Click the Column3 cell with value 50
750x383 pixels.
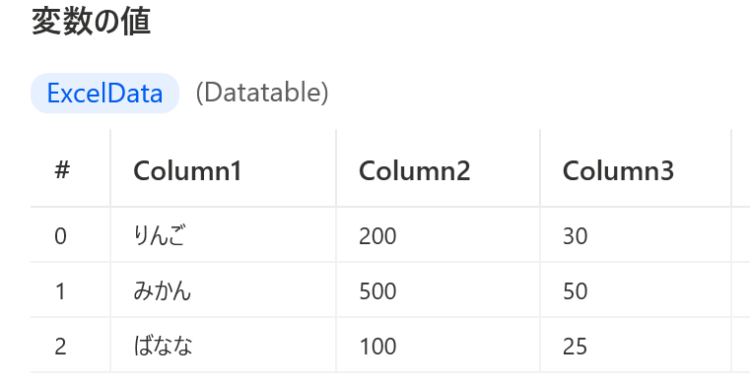click(x=636, y=290)
